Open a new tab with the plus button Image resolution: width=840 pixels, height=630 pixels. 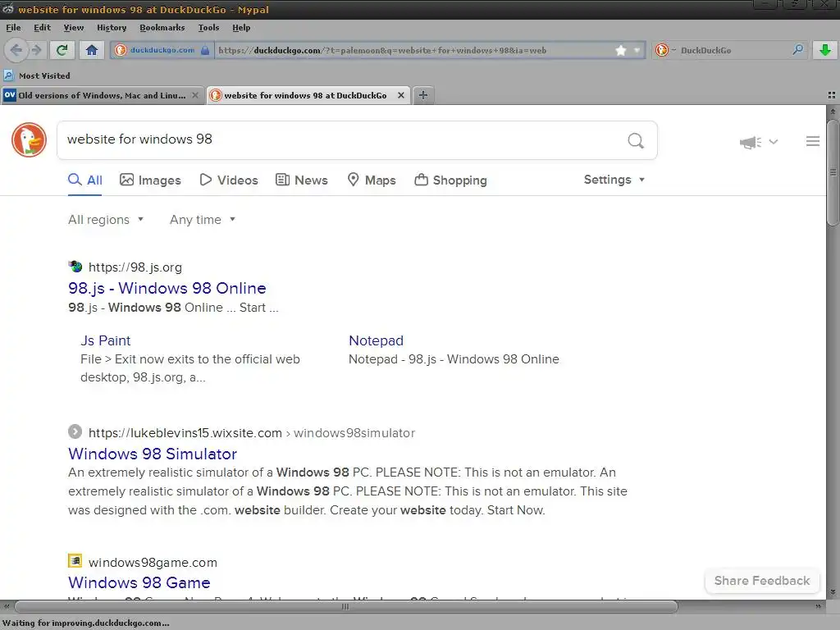(422, 95)
